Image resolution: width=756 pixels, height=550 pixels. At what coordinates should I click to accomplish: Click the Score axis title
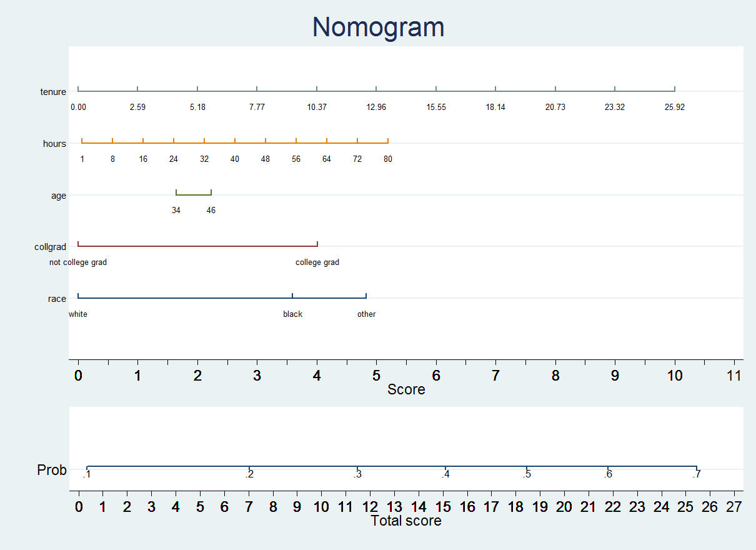pos(406,390)
